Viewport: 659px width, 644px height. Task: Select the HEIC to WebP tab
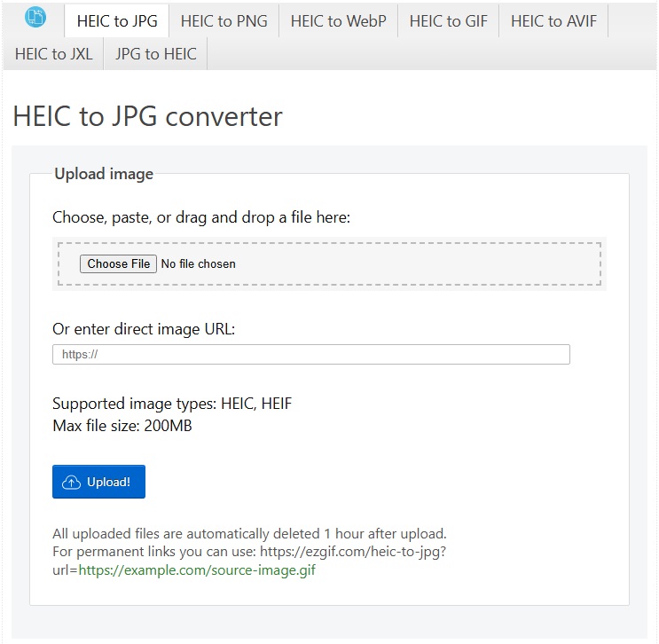(x=338, y=21)
